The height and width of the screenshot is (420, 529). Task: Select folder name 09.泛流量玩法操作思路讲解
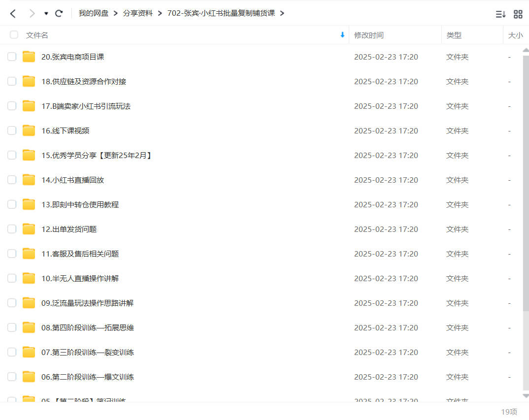[x=87, y=303]
